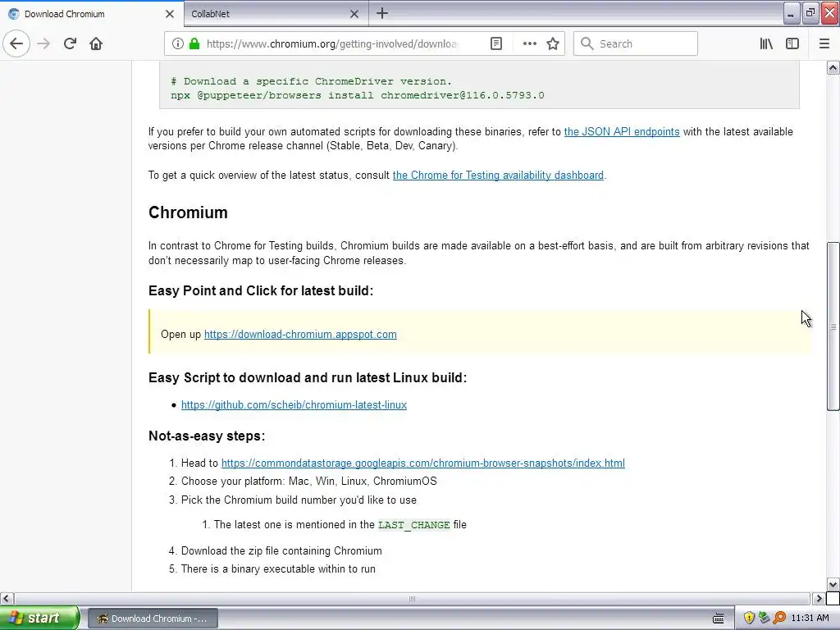This screenshot has width=840, height=630.
Task: Click the vertical scrollbar up arrow
Action: (833, 67)
